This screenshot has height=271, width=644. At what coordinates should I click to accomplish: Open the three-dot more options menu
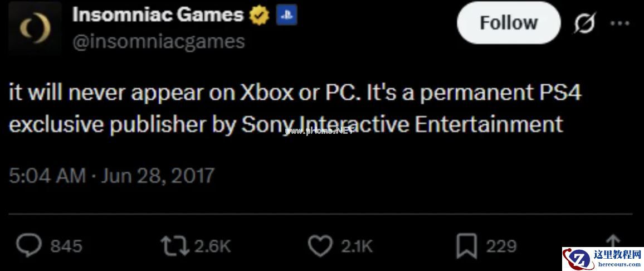(x=620, y=23)
